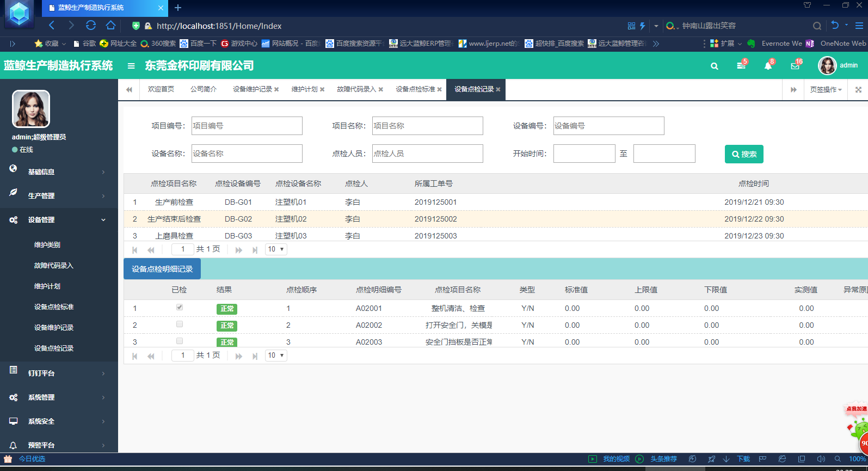The width and height of the screenshot is (868, 471).
Task: Click the green 搜索 button
Action: click(x=744, y=154)
